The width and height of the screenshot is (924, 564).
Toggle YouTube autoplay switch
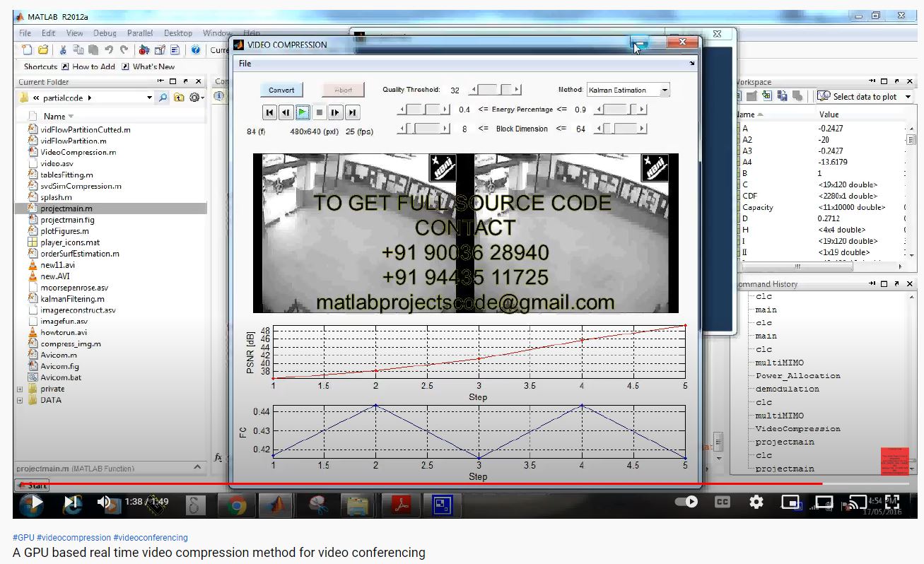(686, 502)
